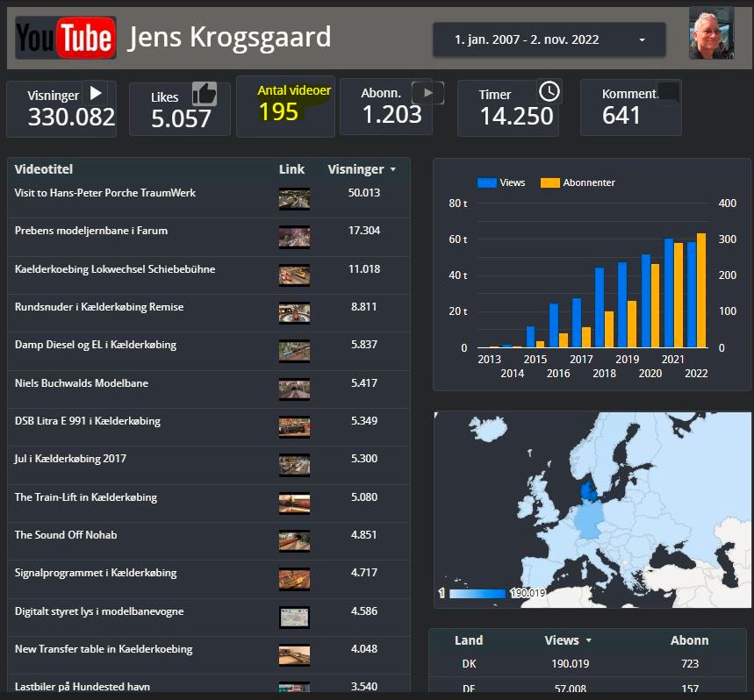This screenshot has height=700, width=754.
Task: Click the '190.019' views cell for DK
Action: (571, 664)
